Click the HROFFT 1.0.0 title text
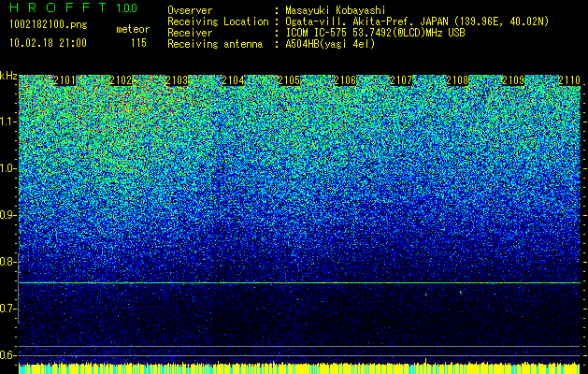 tap(74, 7)
